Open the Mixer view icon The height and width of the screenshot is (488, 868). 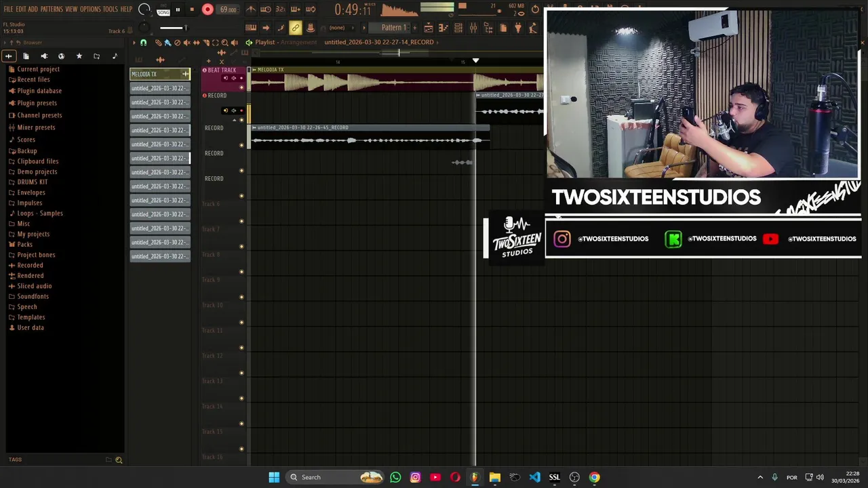point(473,28)
